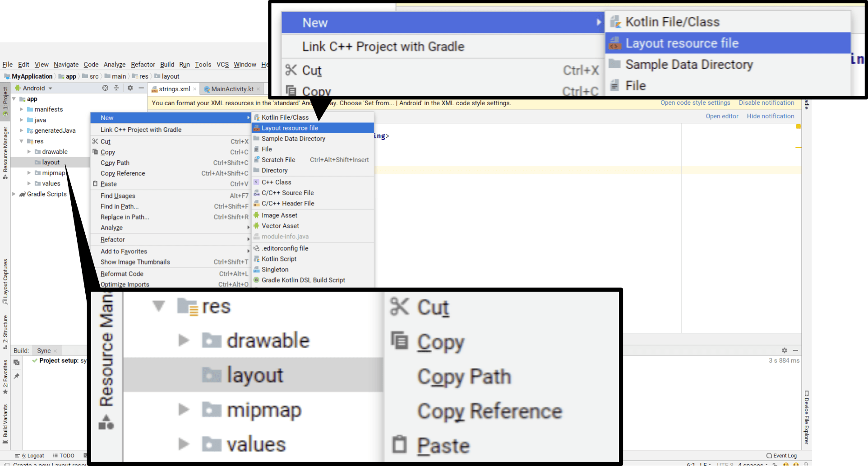Hide the Build panel with minus icon

coord(795,350)
